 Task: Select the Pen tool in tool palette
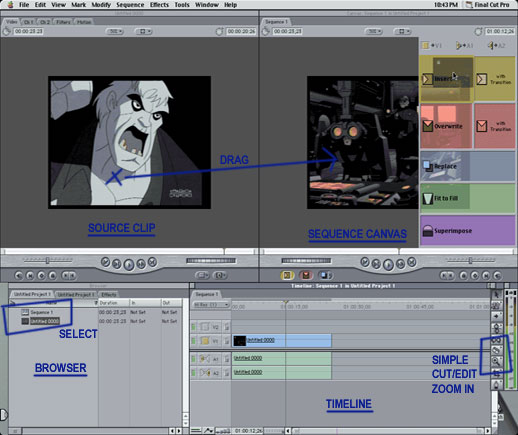(496, 384)
